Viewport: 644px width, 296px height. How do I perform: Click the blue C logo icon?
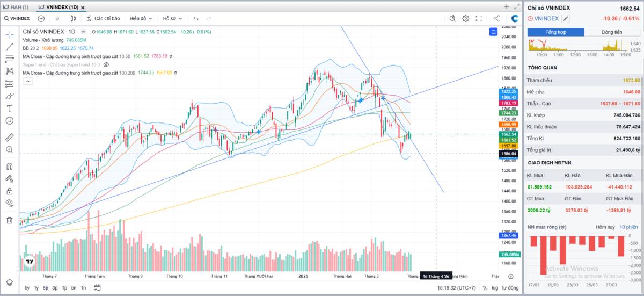(x=515, y=18)
